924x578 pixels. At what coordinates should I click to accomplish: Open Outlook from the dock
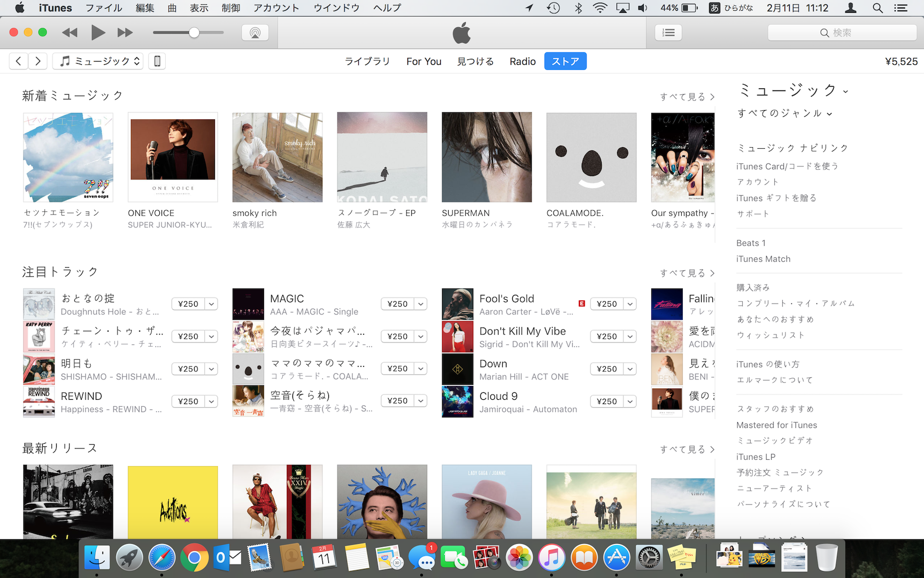[x=227, y=558]
